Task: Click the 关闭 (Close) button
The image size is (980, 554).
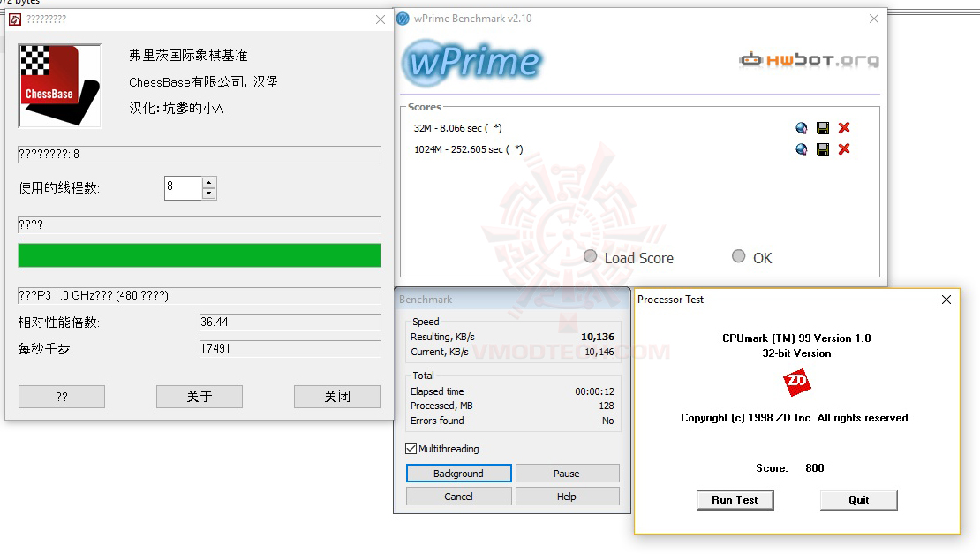Action: (337, 397)
